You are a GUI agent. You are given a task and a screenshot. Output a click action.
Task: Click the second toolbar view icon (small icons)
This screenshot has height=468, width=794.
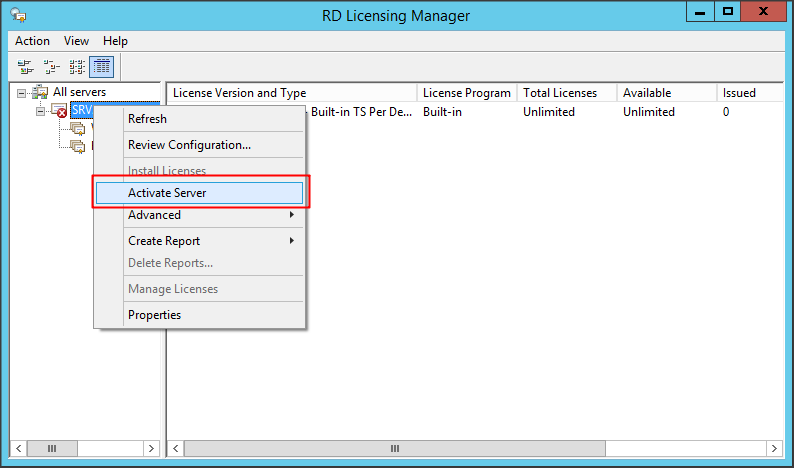pos(51,66)
